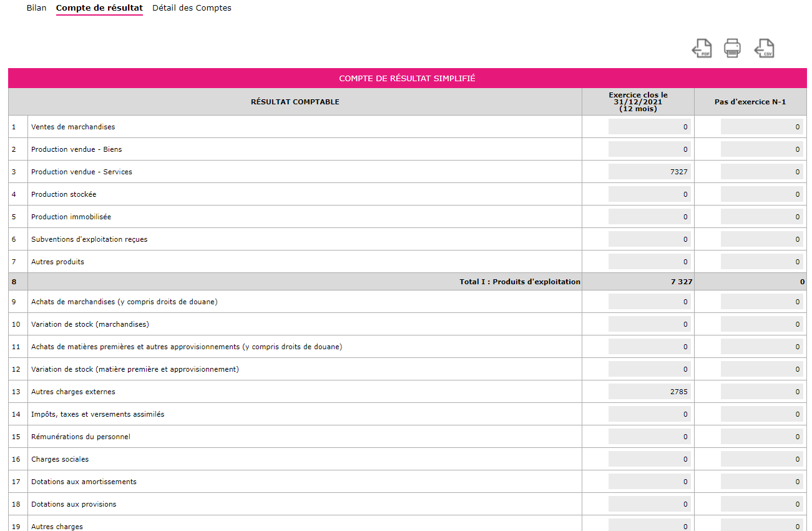
Task: Edit Production vendue - Services 2021 amount
Action: pos(649,172)
